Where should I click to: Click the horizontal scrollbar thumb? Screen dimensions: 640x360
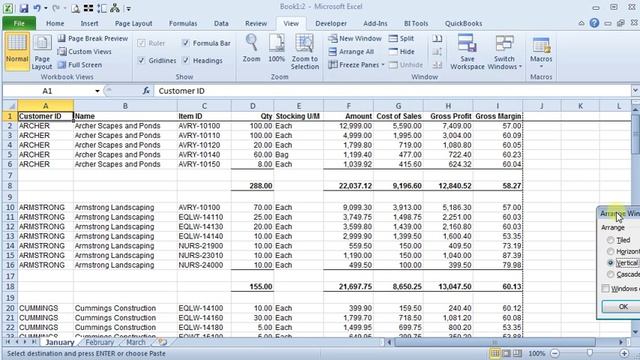click(494, 342)
